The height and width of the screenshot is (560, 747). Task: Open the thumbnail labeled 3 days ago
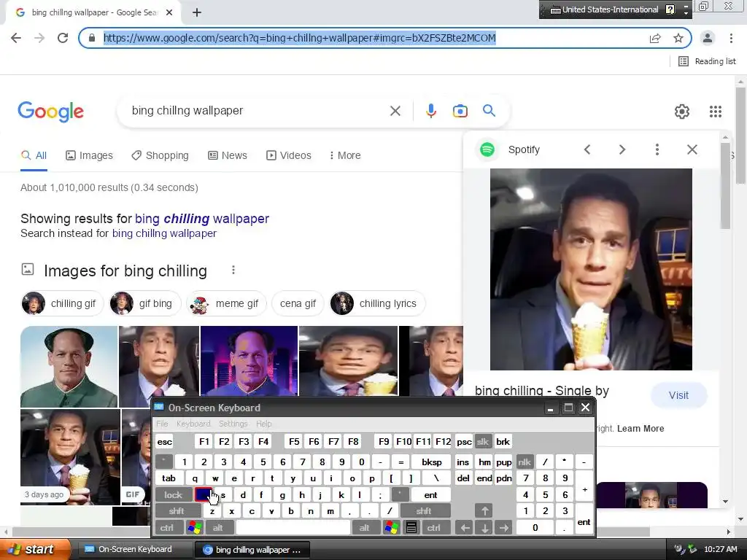pyautogui.click(x=70, y=457)
